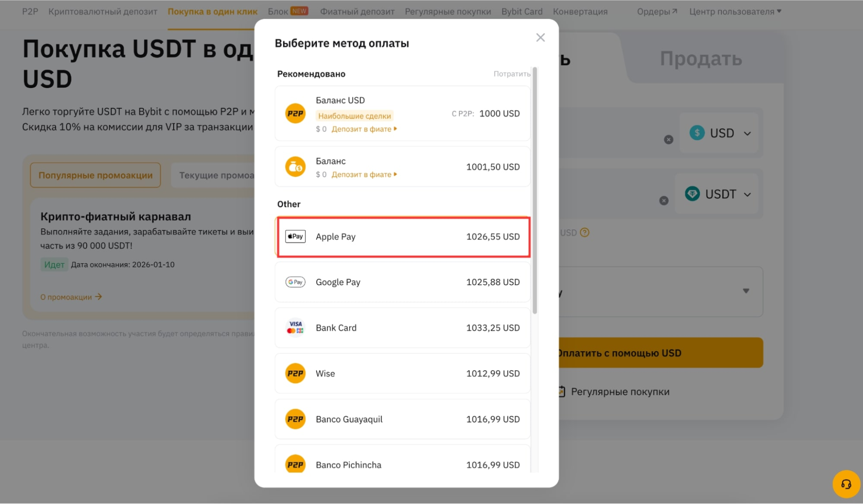This screenshot has height=504, width=863.
Task: Click the Google Pay logo icon
Action: [295, 282]
